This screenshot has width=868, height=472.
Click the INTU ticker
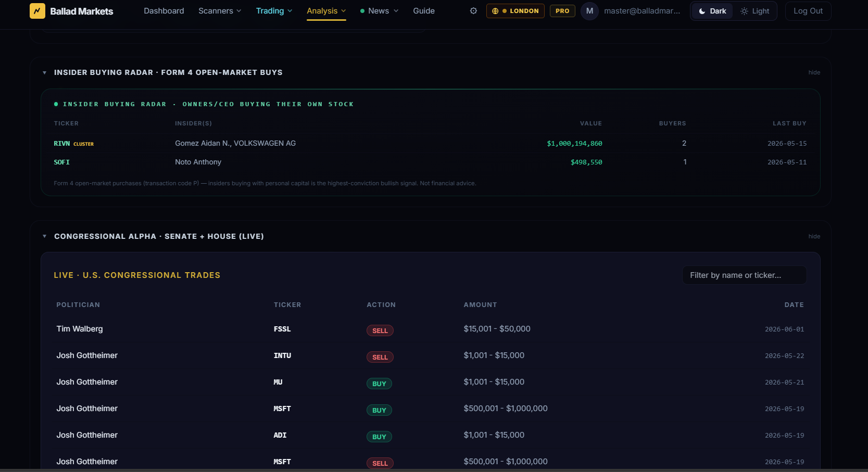(x=282, y=356)
